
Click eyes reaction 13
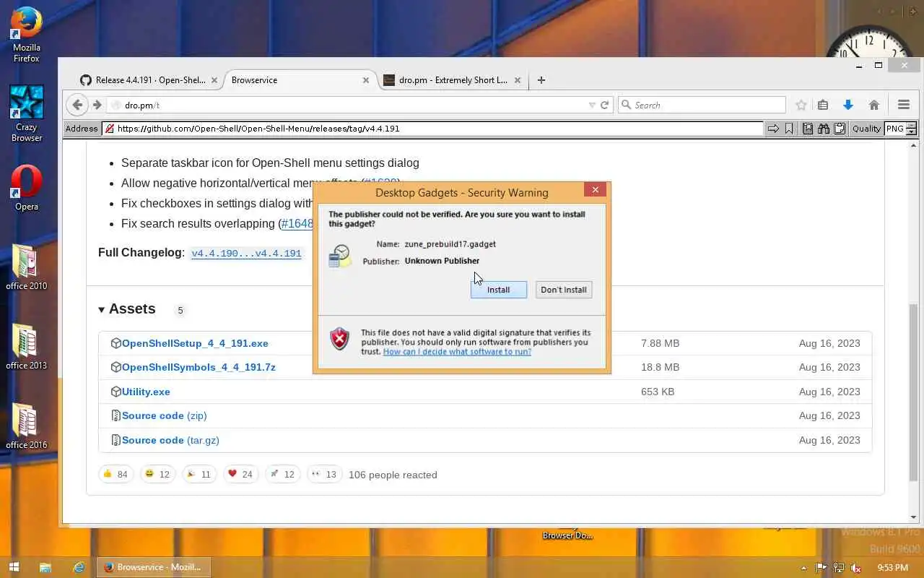click(x=324, y=475)
